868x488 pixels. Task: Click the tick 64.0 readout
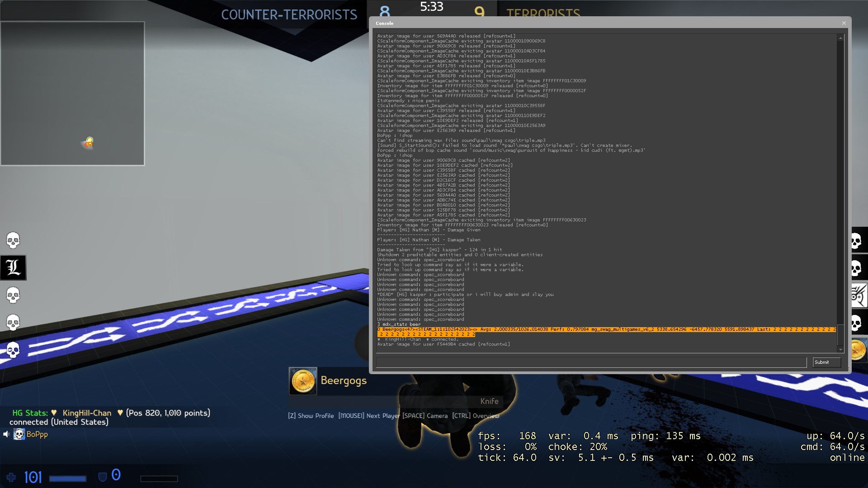click(x=507, y=458)
